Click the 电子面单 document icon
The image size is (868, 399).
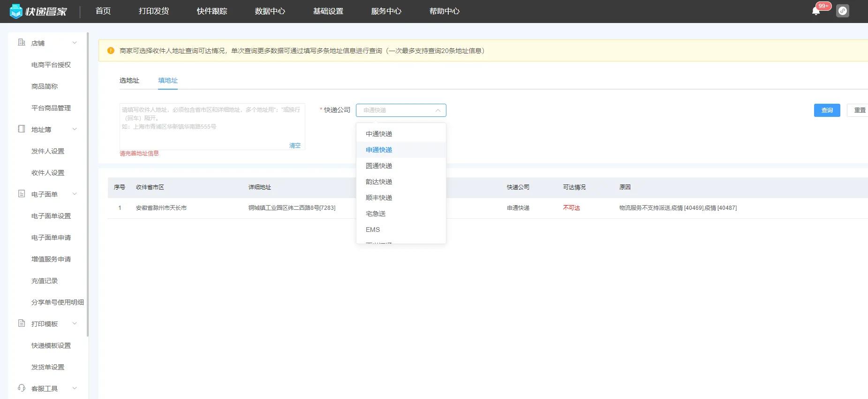tap(22, 194)
